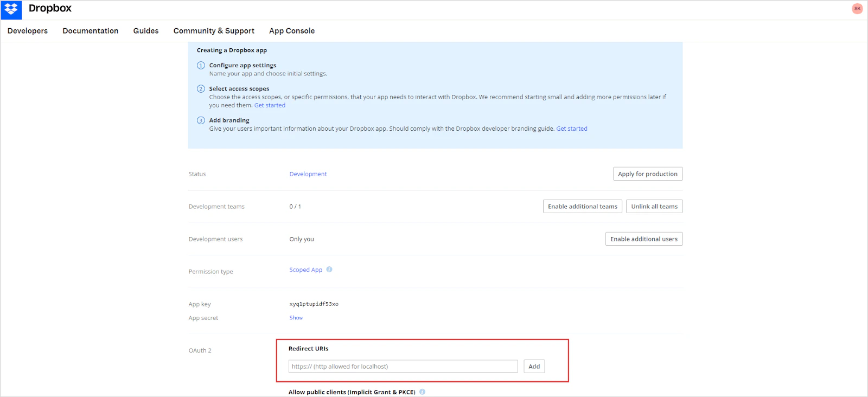Open Community & Support

coord(214,31)
